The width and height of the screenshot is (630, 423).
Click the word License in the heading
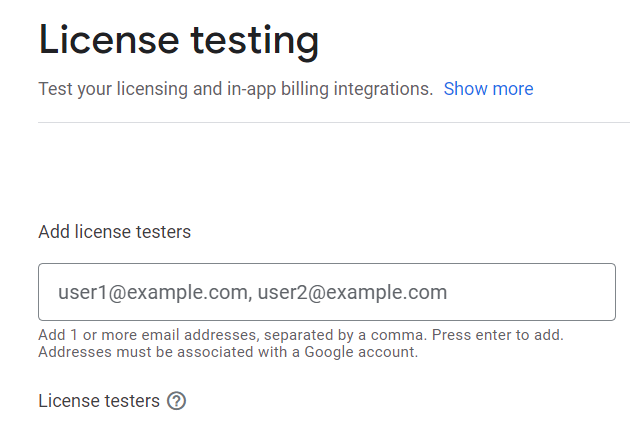click(109, 39)
